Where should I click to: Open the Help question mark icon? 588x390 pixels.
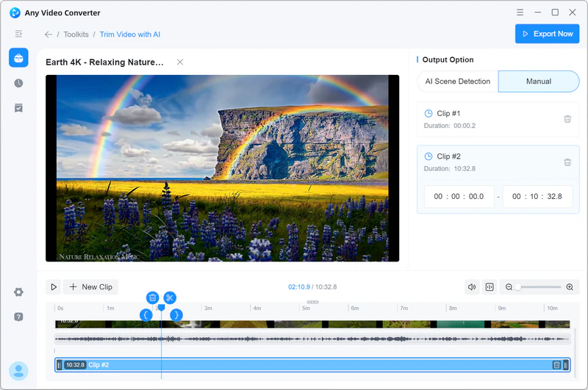[x=18, y=317]
